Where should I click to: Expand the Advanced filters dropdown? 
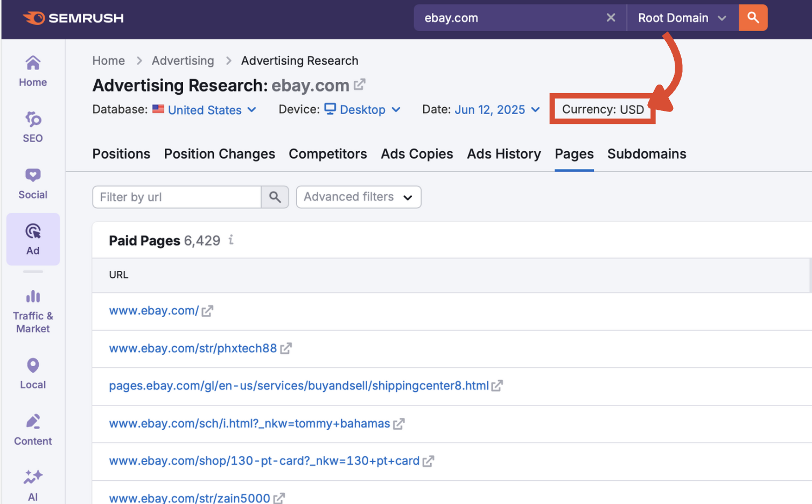(358, 197)
